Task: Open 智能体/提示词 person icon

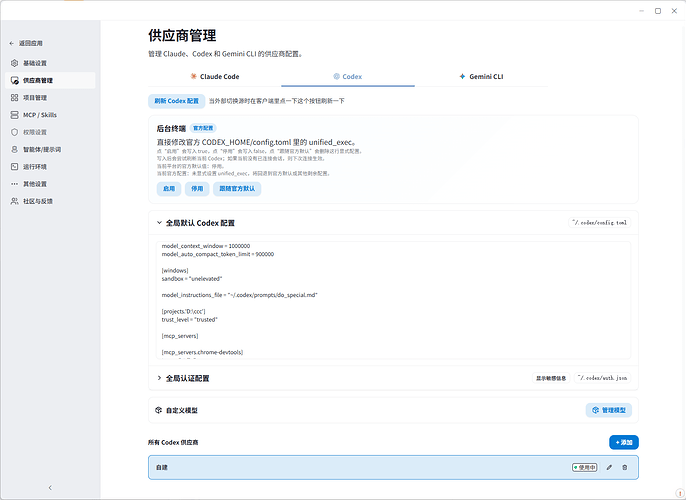Action: tap(14, 149)
